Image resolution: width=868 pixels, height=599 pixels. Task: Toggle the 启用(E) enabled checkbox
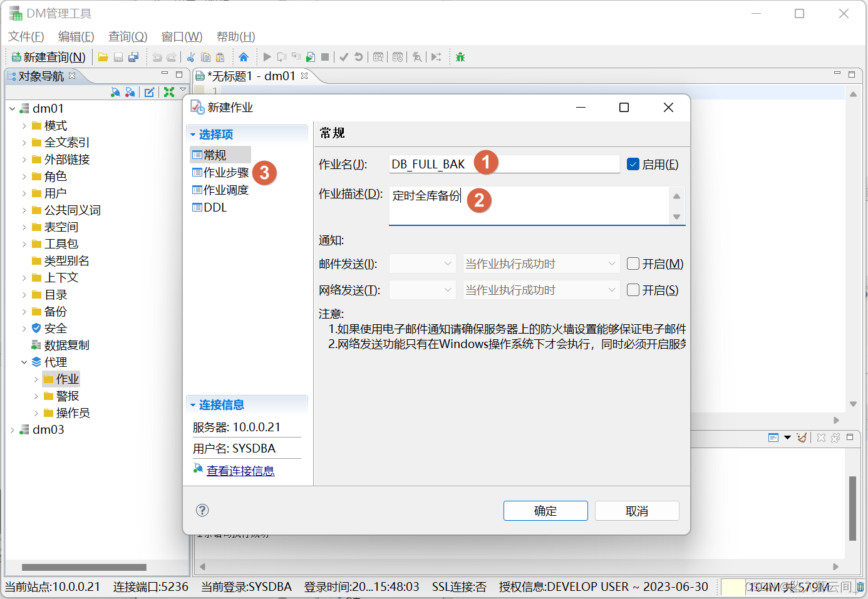[x=633, y=164]
